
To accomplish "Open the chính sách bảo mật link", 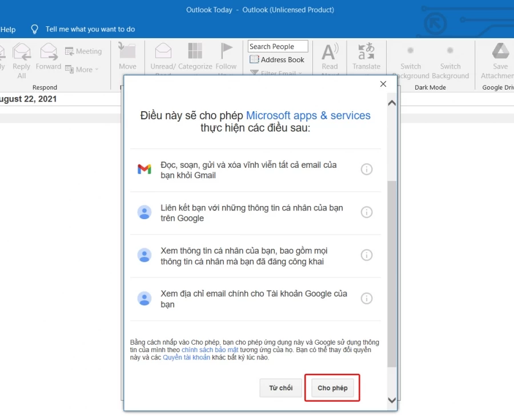I will 210,350.
